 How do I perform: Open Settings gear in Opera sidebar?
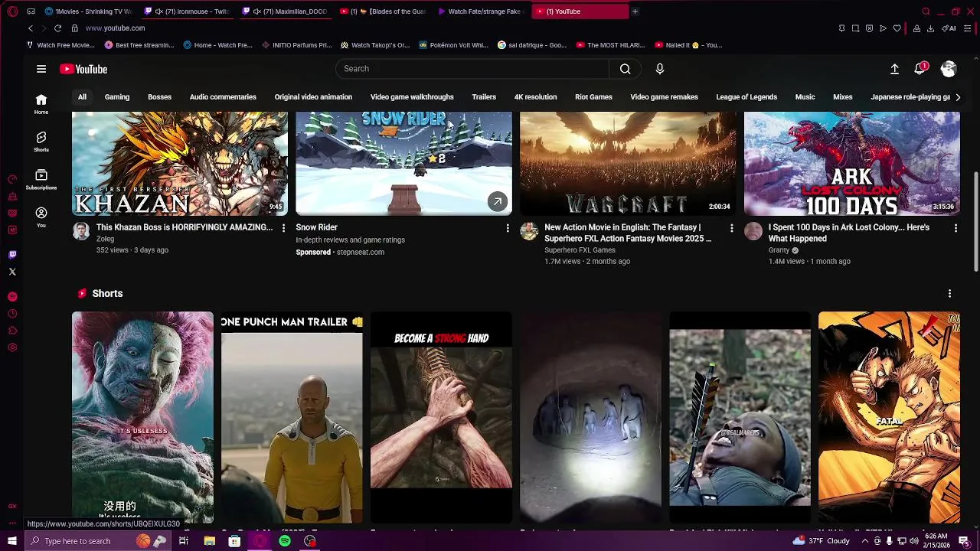[12, 347]
